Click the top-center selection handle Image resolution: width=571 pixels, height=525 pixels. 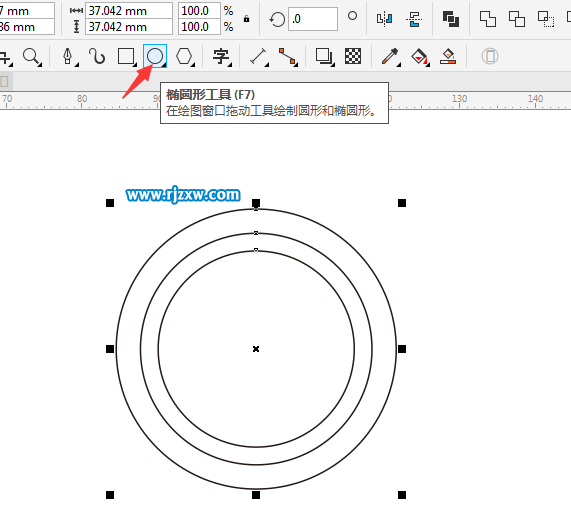256,203
